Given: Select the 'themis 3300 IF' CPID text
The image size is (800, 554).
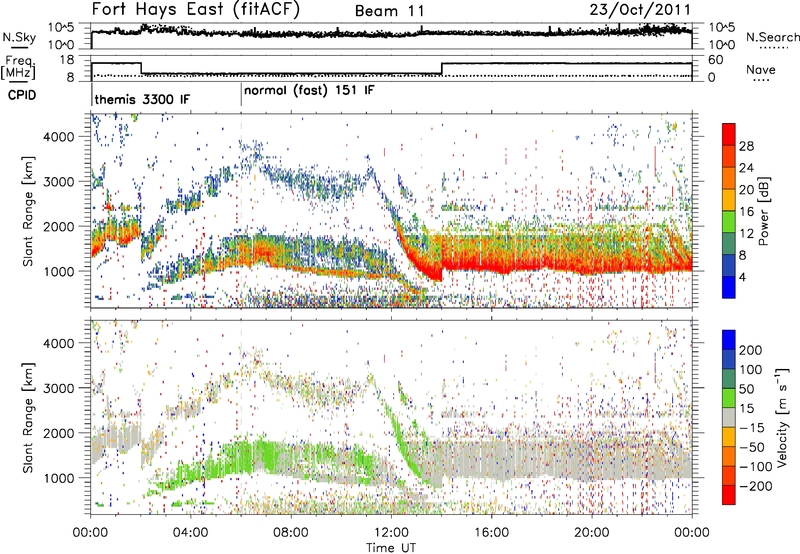Looking at the screenshot, I should coord(142,99).
